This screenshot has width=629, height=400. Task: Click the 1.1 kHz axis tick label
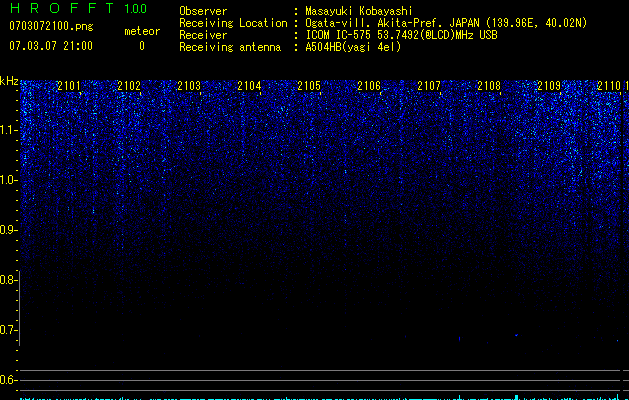click(8, 130)
